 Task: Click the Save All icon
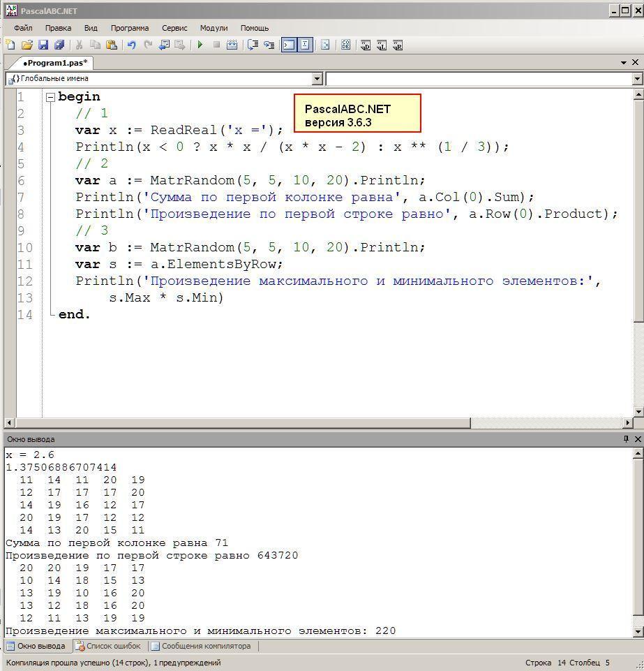(59, 45)
